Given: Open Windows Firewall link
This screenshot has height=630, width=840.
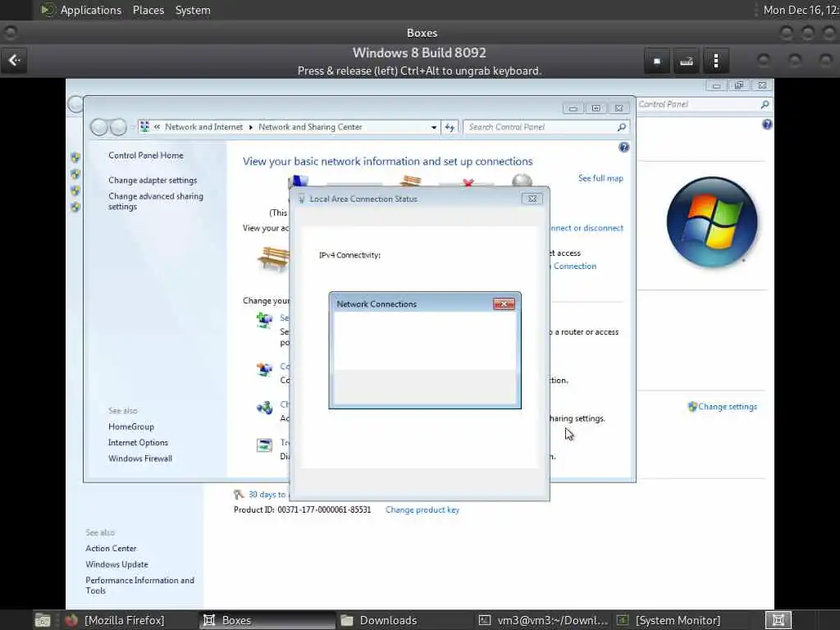Looking at the screenshot, I should coord(139,459).
